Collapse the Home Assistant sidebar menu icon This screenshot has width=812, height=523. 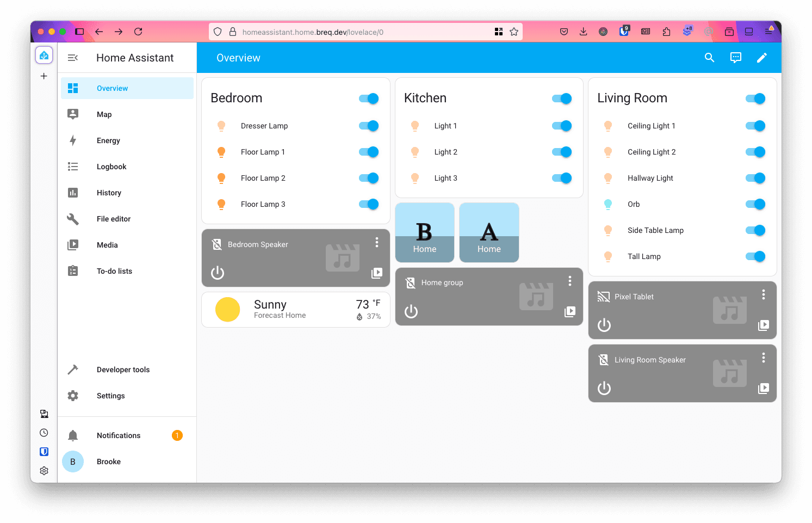click(73, 58)
